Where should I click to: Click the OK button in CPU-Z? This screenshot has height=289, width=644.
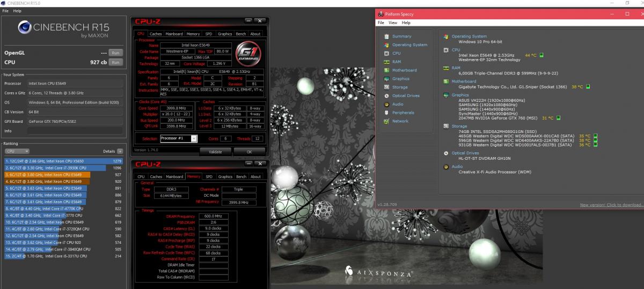(x=249, y=152)
